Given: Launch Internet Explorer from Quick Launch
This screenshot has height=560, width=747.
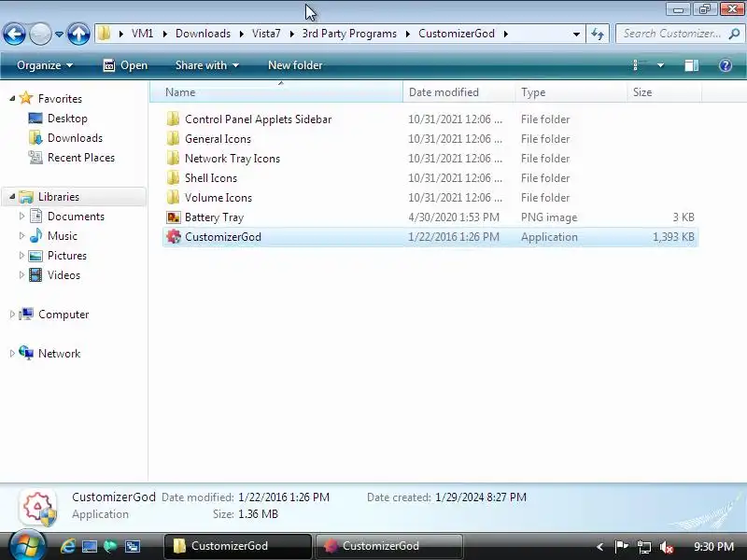Looking at the screenshot, I should tap(67, 546).
